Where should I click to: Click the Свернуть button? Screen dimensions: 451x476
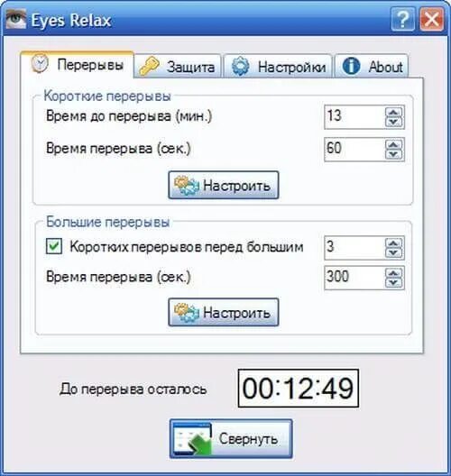(231, 439)
